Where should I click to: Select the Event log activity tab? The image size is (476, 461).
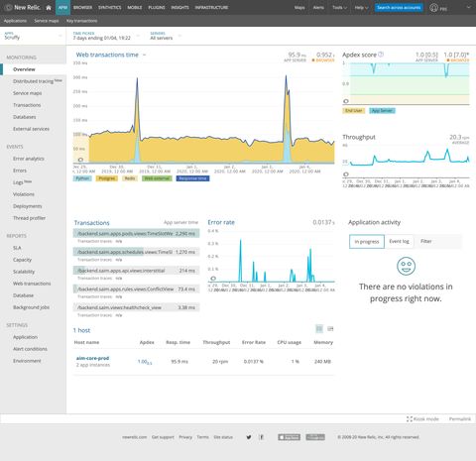pos(399,242)
